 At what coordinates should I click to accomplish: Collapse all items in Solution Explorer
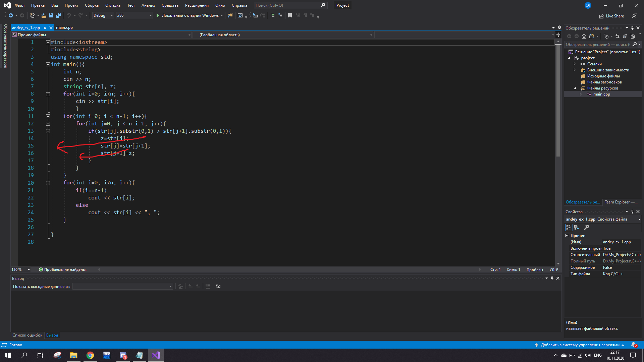pos(625,36)
